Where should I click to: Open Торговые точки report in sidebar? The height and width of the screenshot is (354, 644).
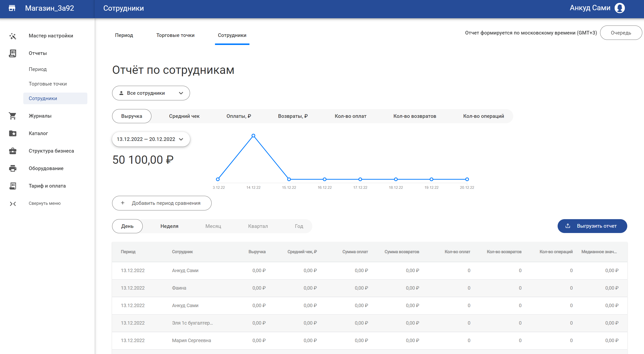48,84
